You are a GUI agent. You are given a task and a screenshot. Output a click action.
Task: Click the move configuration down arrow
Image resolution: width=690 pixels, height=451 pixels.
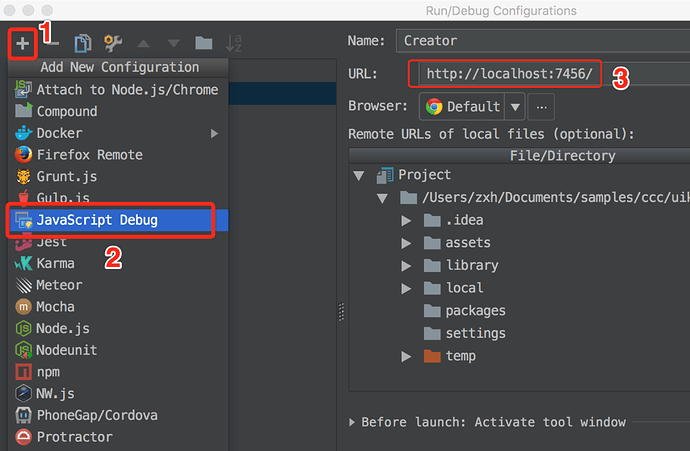(x=174, y=43)
